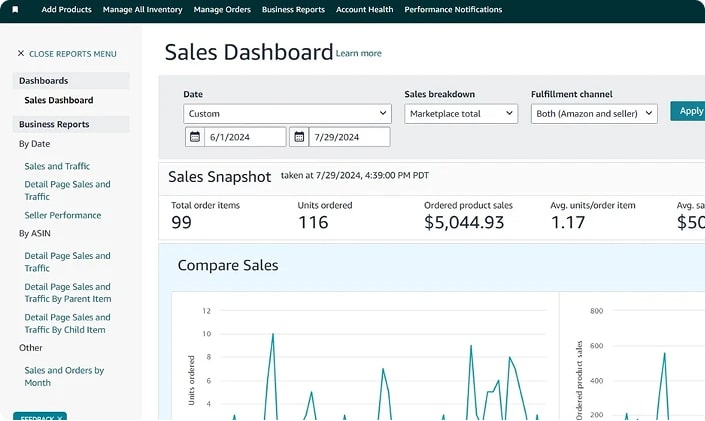The height and width of the screenshot is (421, 705).
Task: Open Sales and Orders by Month report
Action: point(64,376)
